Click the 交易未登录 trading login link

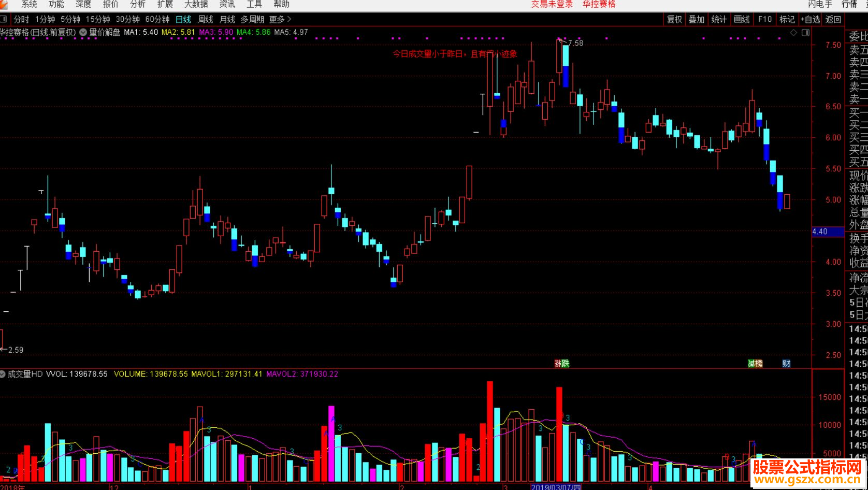pos(552,4)
